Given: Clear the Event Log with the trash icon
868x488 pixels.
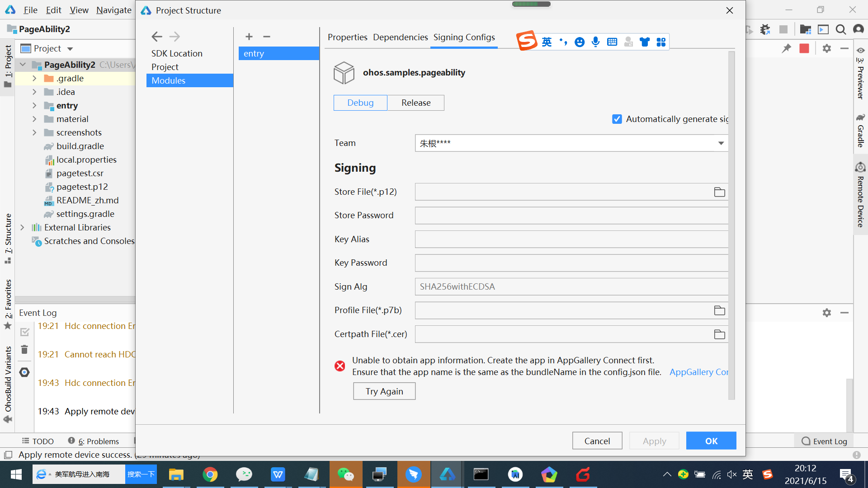Looking at the screenshot, I should [24, 350].
